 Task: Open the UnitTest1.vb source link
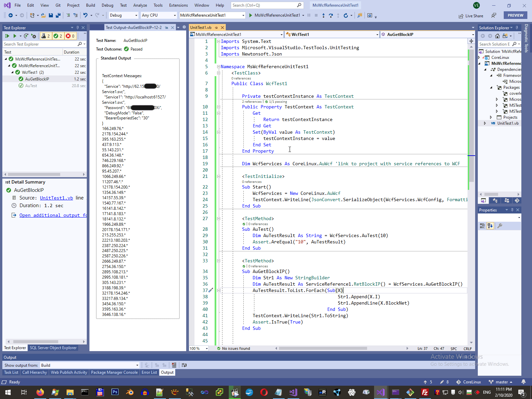56,198
